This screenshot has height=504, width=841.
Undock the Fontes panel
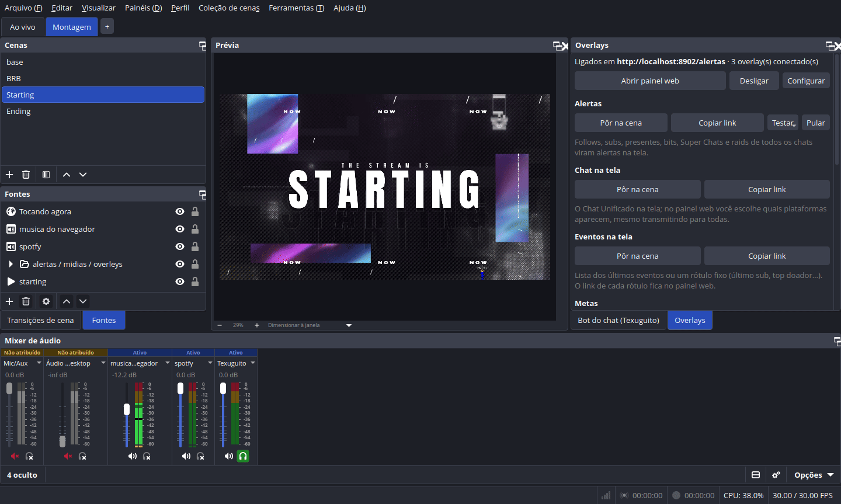click(202, 194)
